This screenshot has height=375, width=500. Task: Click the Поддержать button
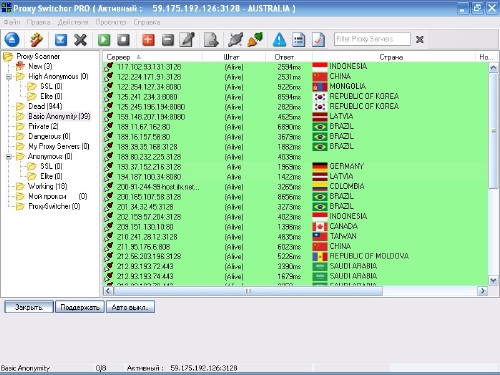80,307
